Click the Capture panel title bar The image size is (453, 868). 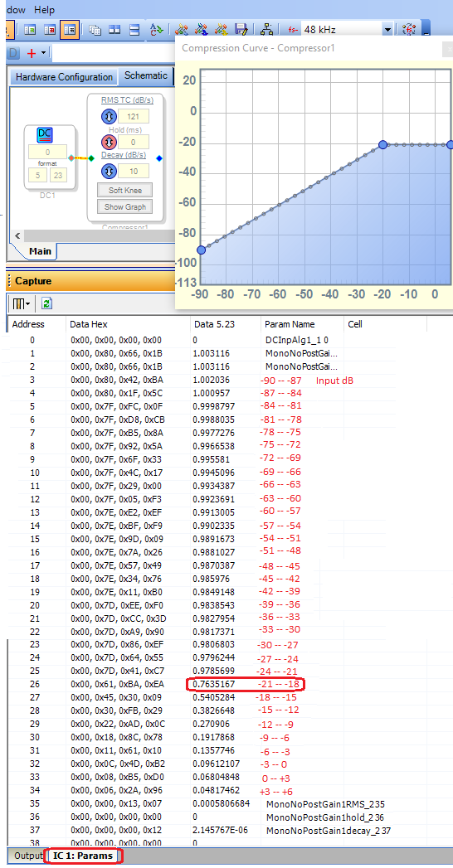click(x=90, y=281)
